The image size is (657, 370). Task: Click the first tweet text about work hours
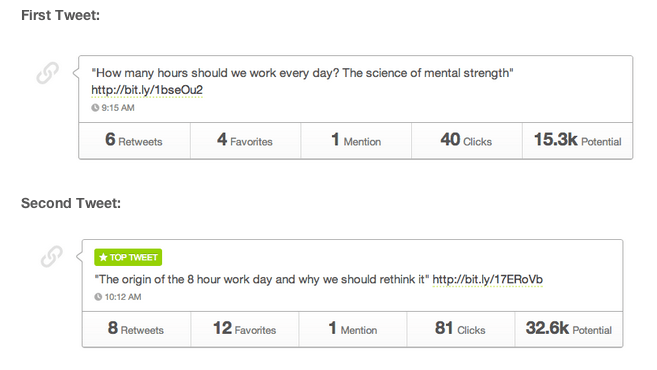click(x=303, y=73)
